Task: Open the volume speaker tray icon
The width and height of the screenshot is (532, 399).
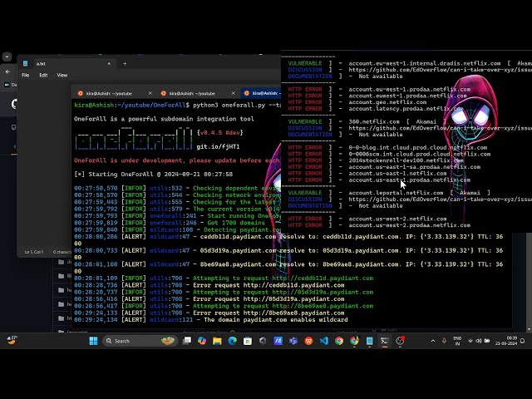Action: click(479, 341)
